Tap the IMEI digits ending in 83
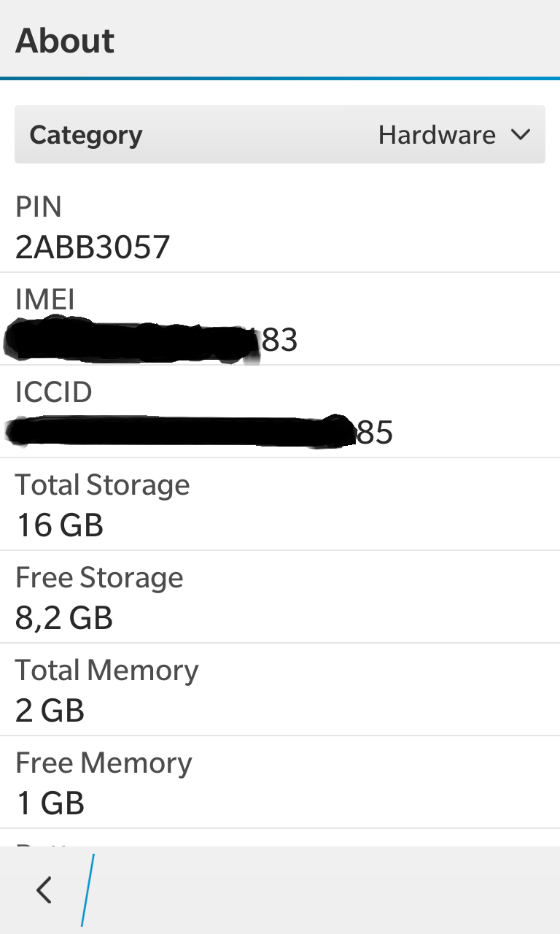 pos(279,341)
